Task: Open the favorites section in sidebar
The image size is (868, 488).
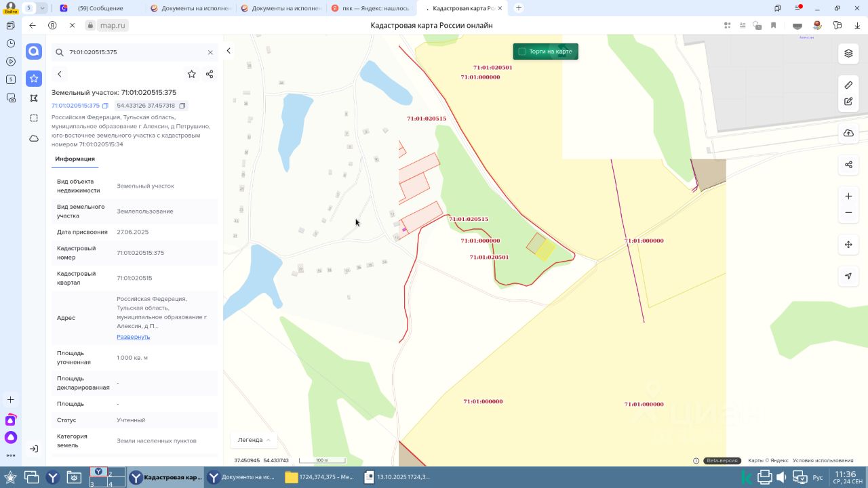Action: coord(34,79)
